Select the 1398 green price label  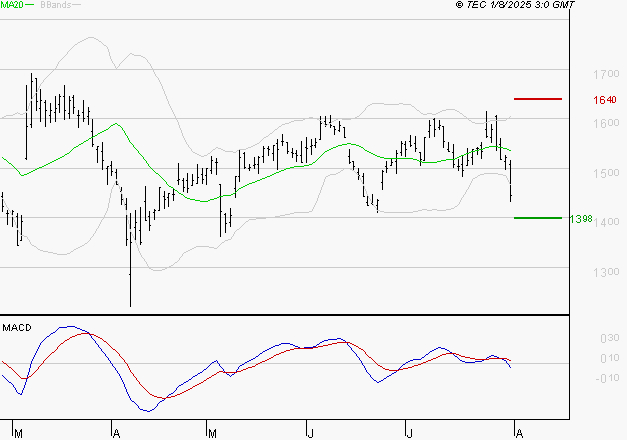[x=581, y=219]
